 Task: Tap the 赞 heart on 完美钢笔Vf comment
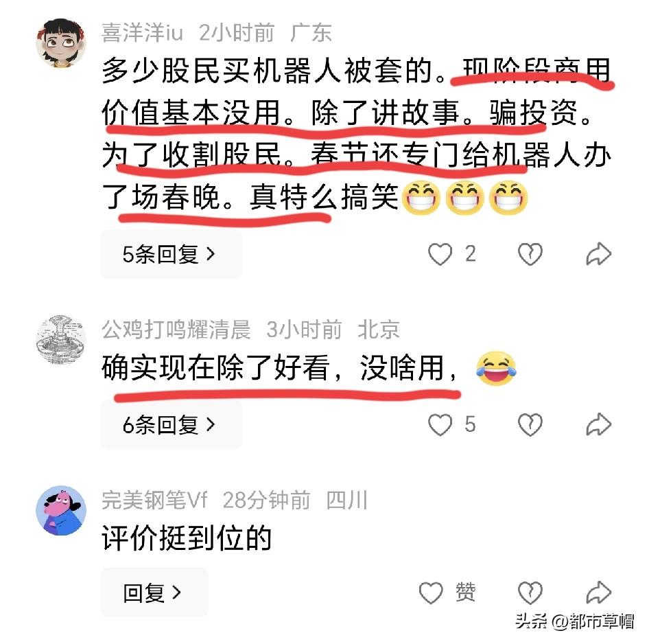[431, 593]
